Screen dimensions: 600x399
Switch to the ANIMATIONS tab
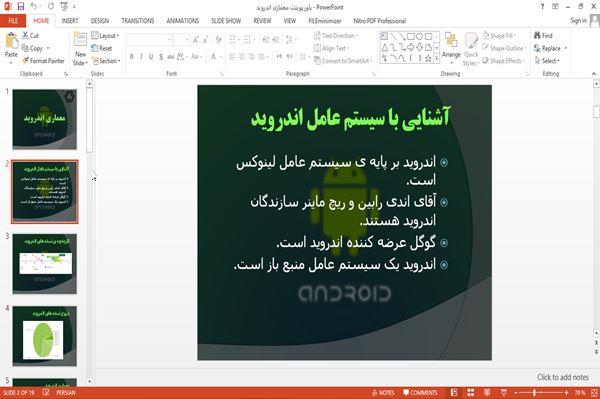point(183,21)
